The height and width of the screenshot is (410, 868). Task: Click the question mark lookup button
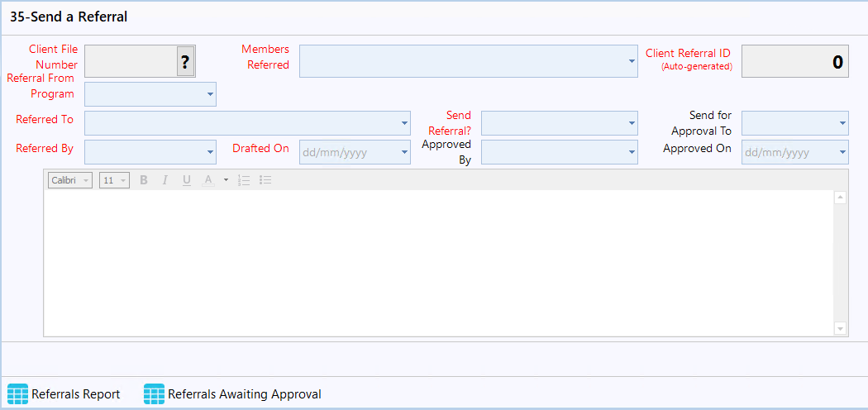(x=185, y=61)
